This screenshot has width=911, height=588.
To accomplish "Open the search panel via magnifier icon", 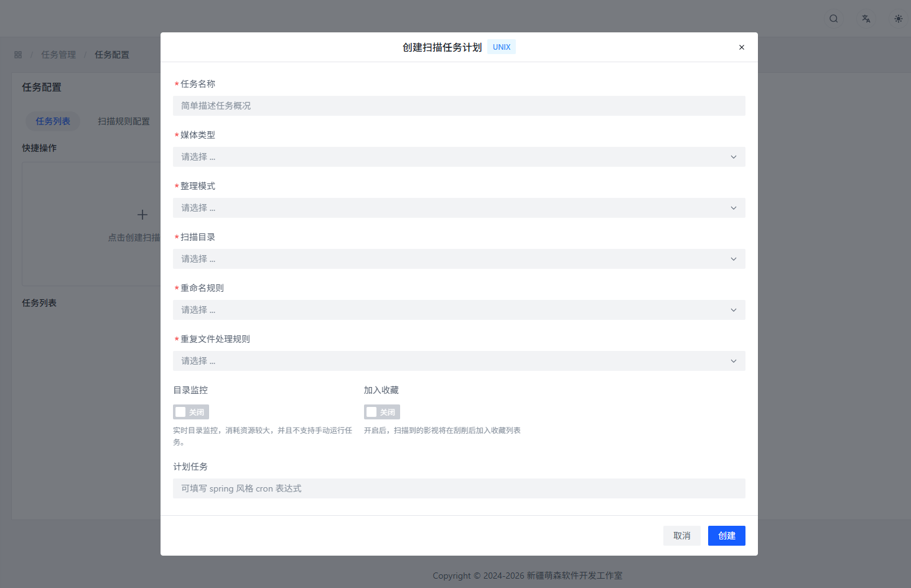I will click(834, 18).
